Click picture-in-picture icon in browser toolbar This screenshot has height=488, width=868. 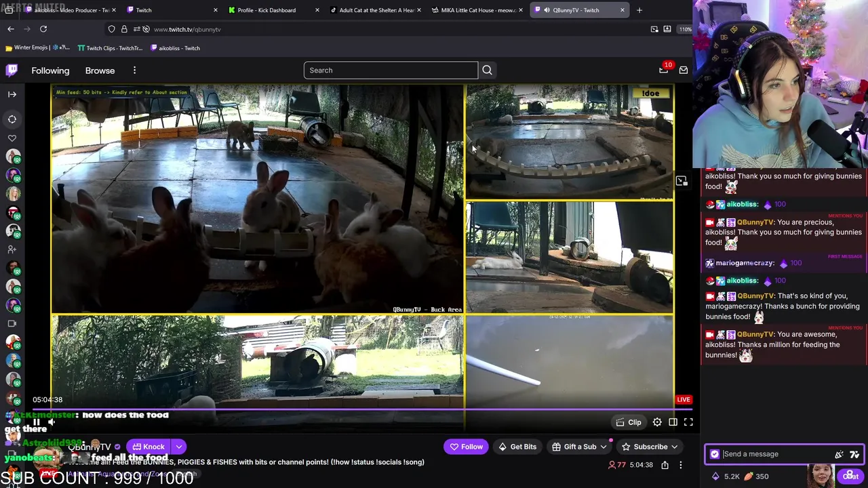coord(654,29)
